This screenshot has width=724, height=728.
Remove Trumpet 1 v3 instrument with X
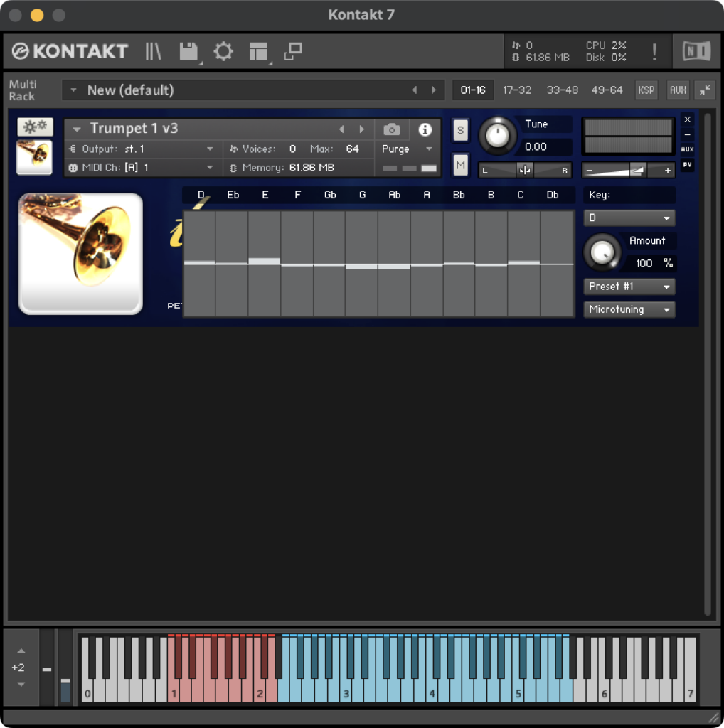pos(687,119)
